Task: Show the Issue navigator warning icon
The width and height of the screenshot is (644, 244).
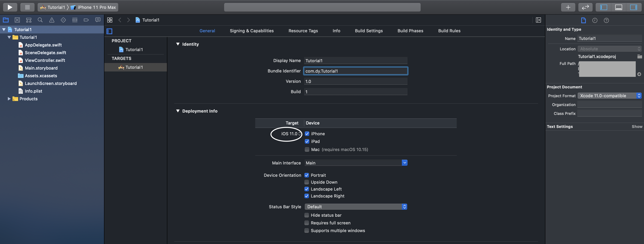Action: pyautogui.click(x=52, y=20)
